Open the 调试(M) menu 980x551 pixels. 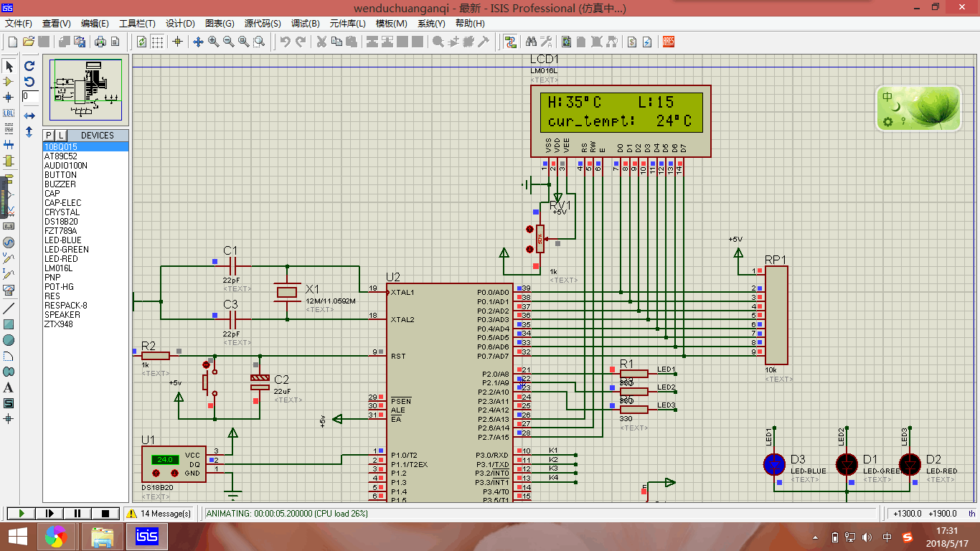[305, 24]
